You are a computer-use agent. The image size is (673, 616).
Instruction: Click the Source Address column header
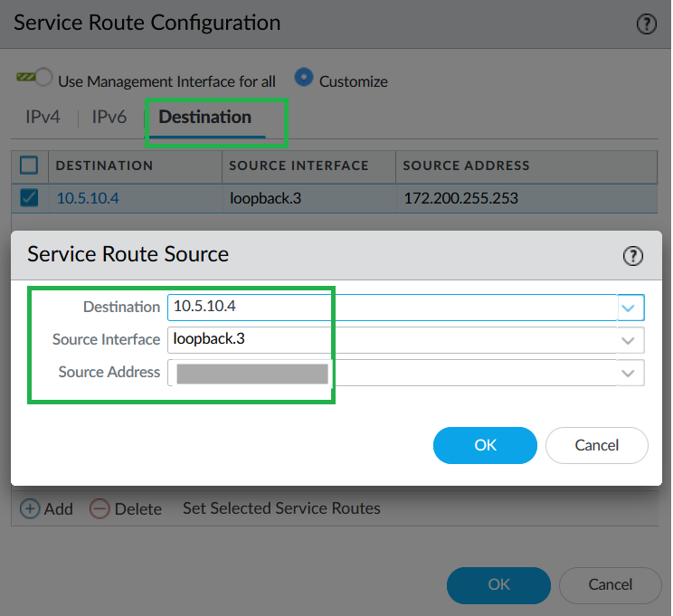[x=466, y=166]
